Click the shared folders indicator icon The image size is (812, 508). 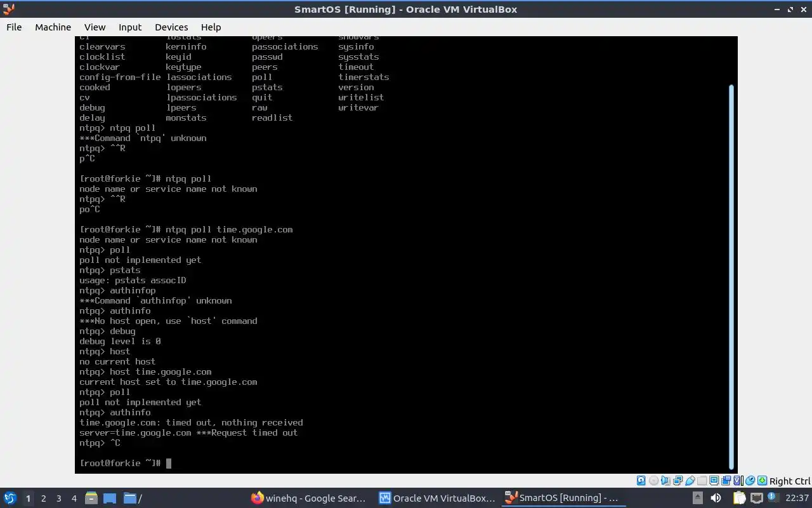(x=702, y=481)
